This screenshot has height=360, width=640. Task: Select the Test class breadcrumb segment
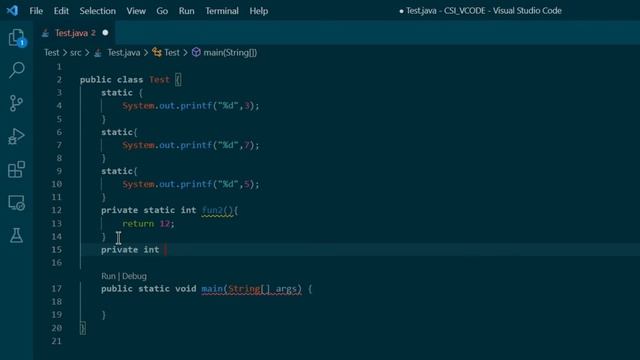click(172, 53)
